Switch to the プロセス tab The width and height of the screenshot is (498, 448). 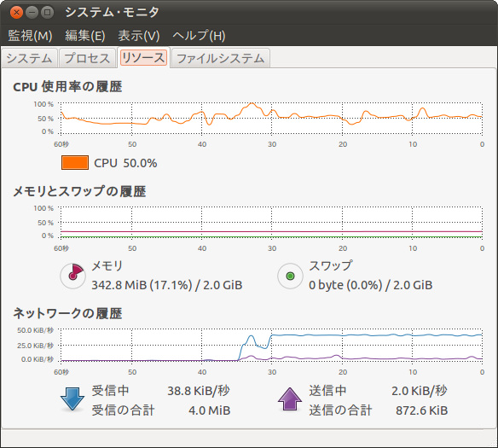tap(87, 58)
